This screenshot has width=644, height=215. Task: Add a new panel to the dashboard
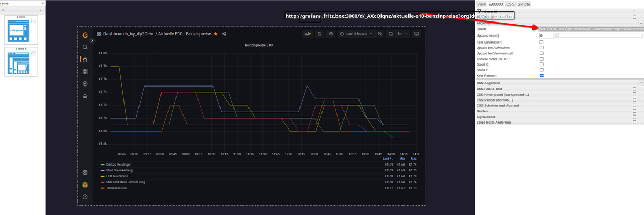click(308, 34)
